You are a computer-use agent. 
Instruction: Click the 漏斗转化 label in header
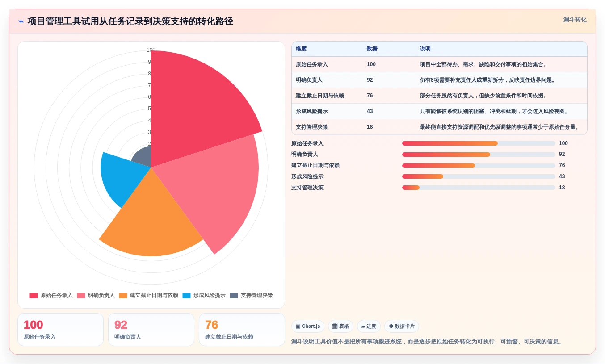pyautogui.click(x=575, y=20)
